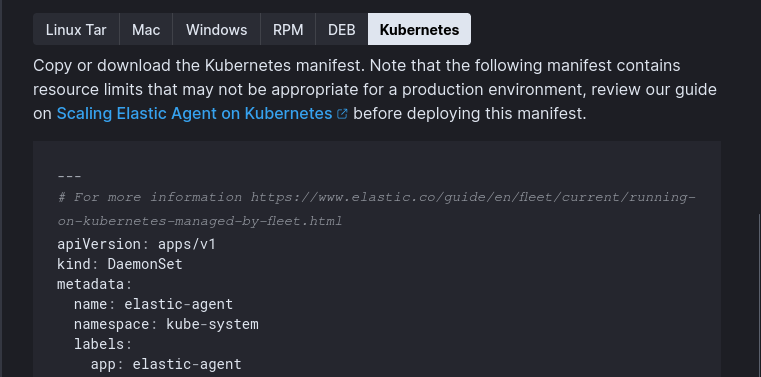This screenshot has width=761, height=377.
Task: Select the Mac platform tab
Action: [x=146, y=30]
